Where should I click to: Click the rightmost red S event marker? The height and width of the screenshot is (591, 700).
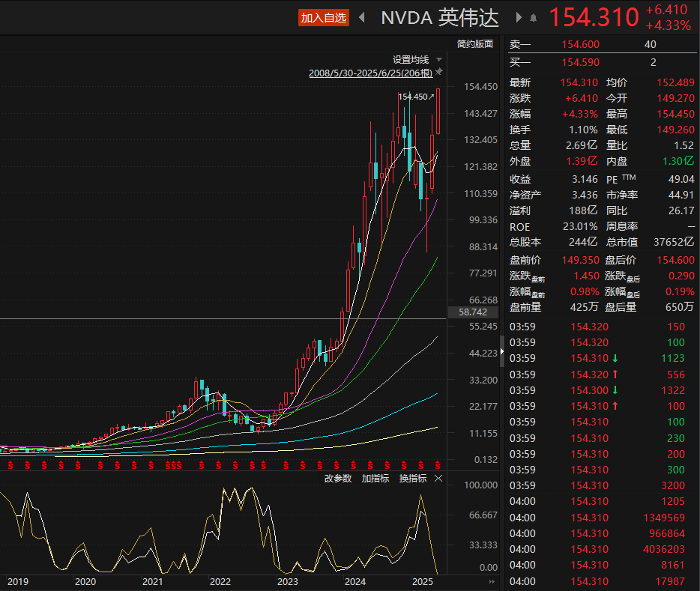(438, 466)
